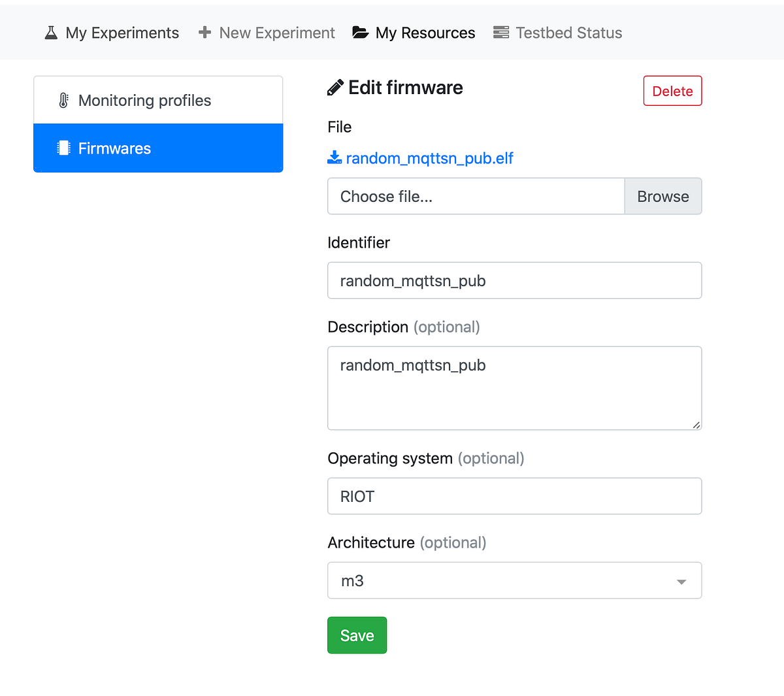The height and width of the screenshot is (696, 784).
Task: Click the chip icon beside Firmwares
Action: pyautogui.click(x=63, y=148)
